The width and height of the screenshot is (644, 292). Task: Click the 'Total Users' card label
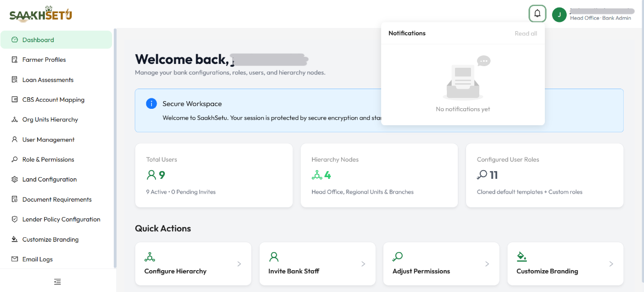point(162,160)
